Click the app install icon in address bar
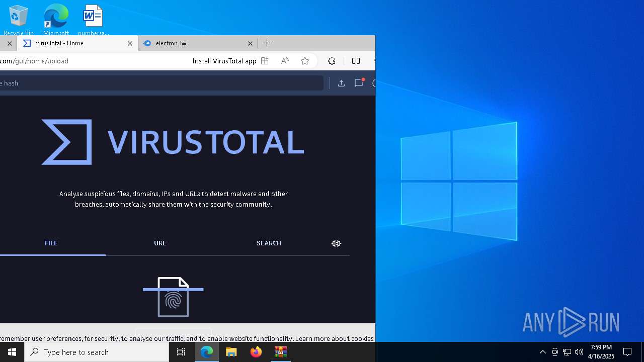Image resolution: width=644 pixels, height=362 pixels. 265,61
